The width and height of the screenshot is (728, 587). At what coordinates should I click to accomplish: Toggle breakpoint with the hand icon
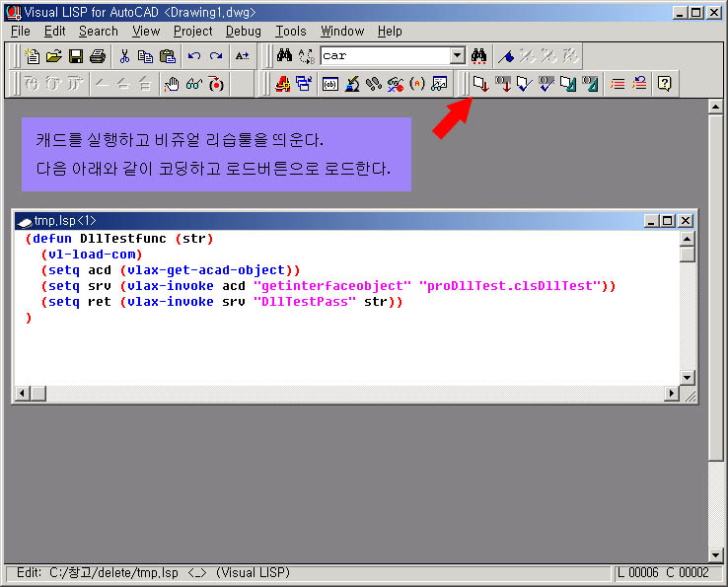pyautogui.click(x=172, y=84)
